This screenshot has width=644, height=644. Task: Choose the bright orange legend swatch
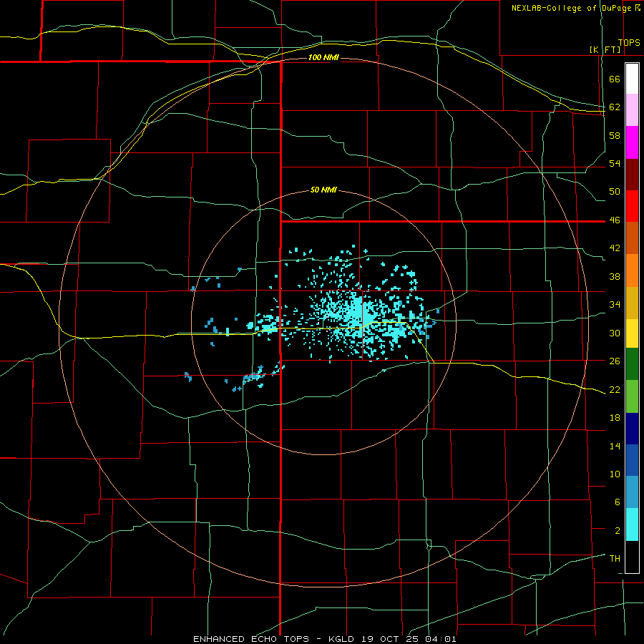[x=632, y=270]
